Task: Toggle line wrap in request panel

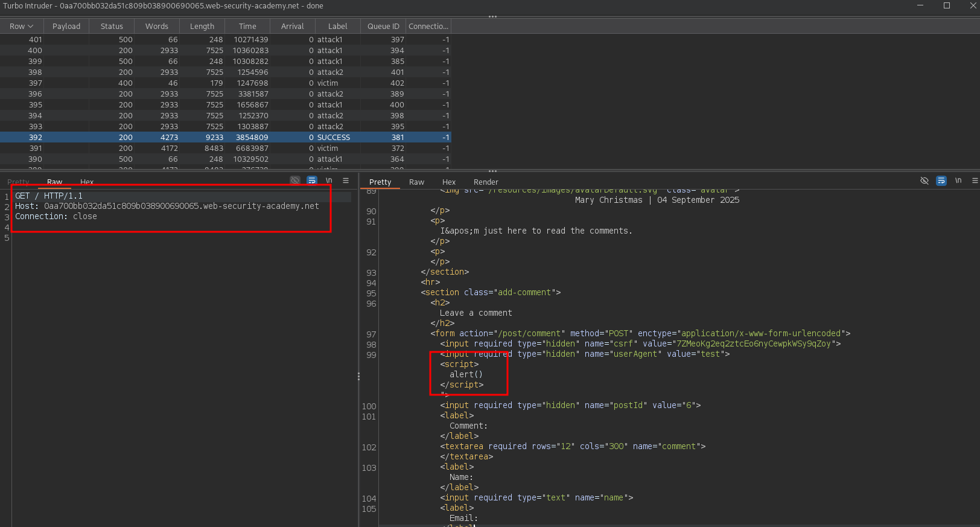Action: tap(312, 180)
